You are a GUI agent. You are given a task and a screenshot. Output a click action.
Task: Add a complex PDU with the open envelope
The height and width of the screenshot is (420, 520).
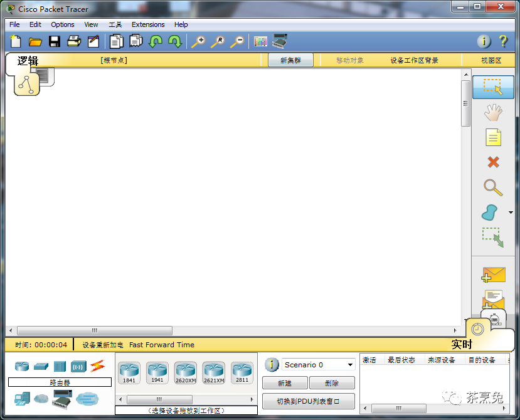pyautogui.click(x=493, y=300)
